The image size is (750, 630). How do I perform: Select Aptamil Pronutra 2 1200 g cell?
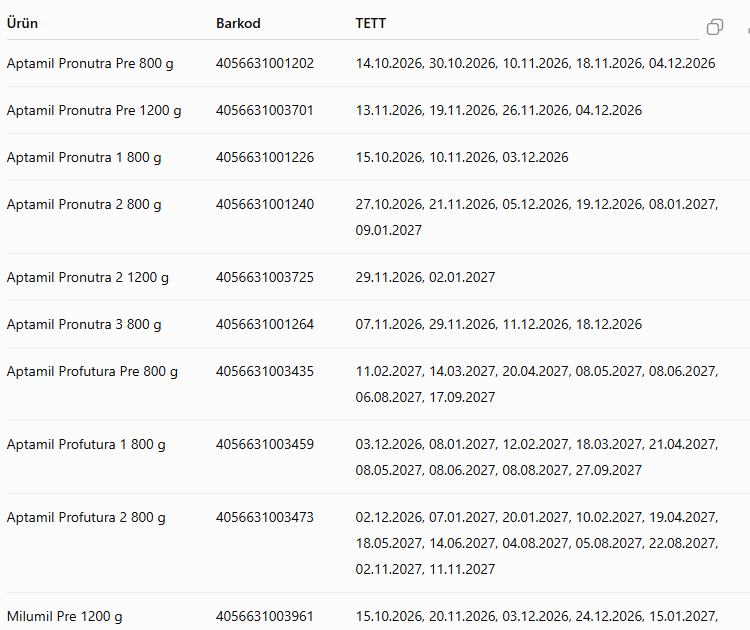(x=88, y=277)
